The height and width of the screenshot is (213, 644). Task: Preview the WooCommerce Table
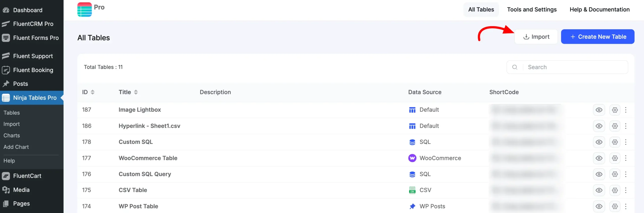pos(599,158)
